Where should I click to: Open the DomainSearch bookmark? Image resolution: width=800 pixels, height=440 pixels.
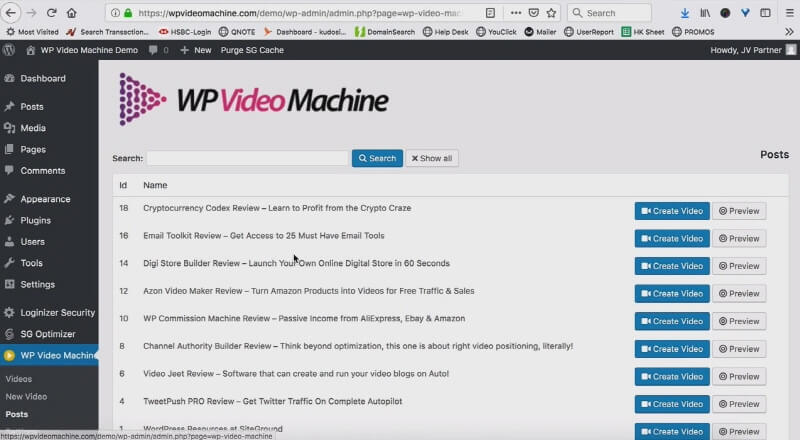coord(385,32)
